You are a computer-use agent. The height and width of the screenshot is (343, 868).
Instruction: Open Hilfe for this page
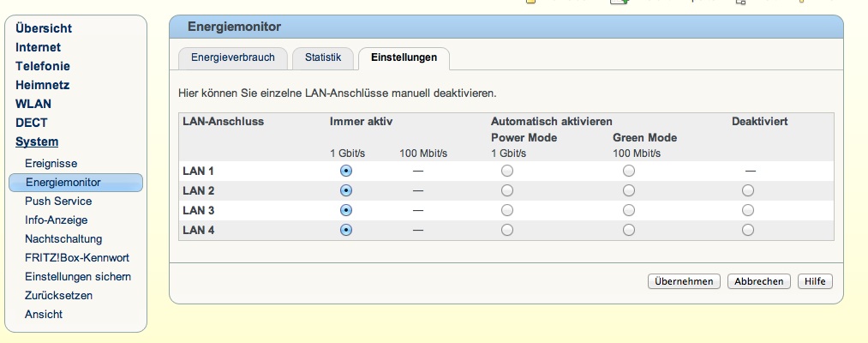(815, 281)
